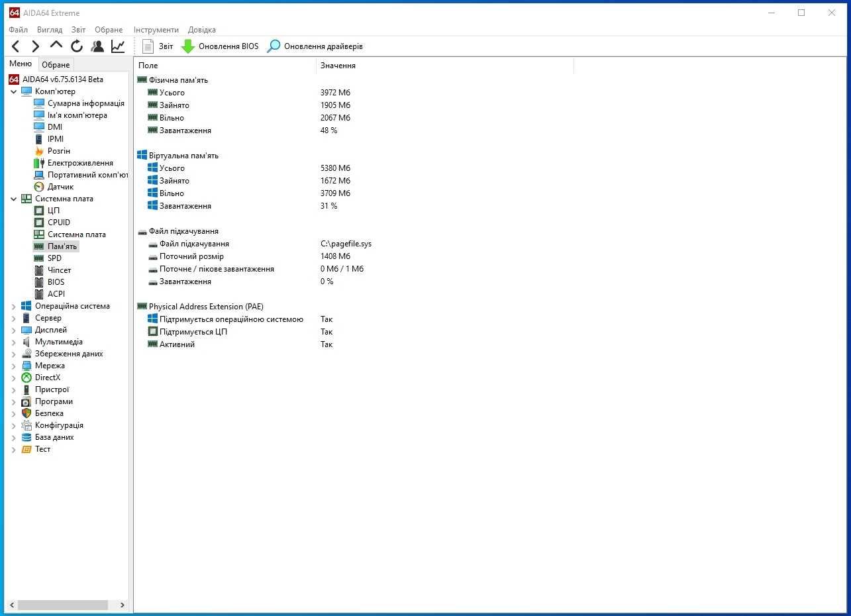The width and height of the screenshot is (851, 616).
Task: Go up one level with the up arrow
Action: point(56,46)
